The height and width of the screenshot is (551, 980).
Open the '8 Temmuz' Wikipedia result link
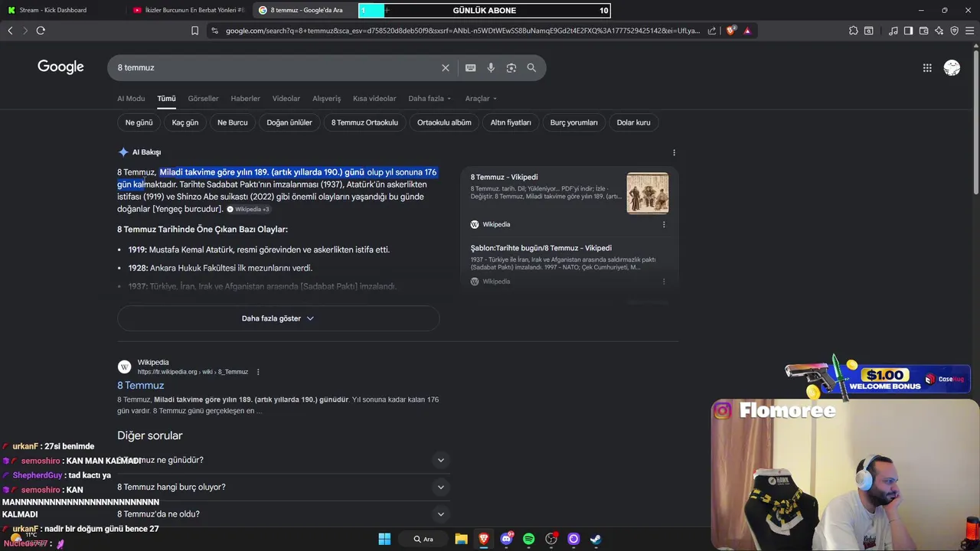141,385
